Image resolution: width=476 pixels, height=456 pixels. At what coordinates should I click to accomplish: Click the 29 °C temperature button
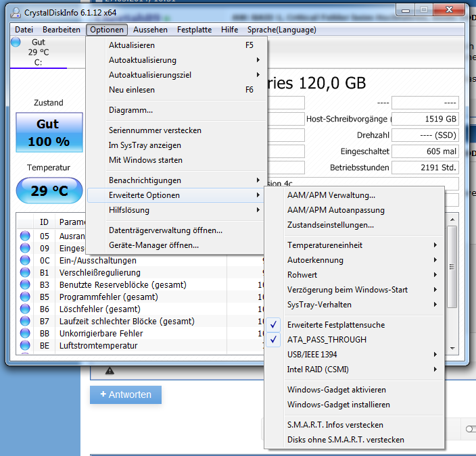pyautogui.click(x=49, y=191)
